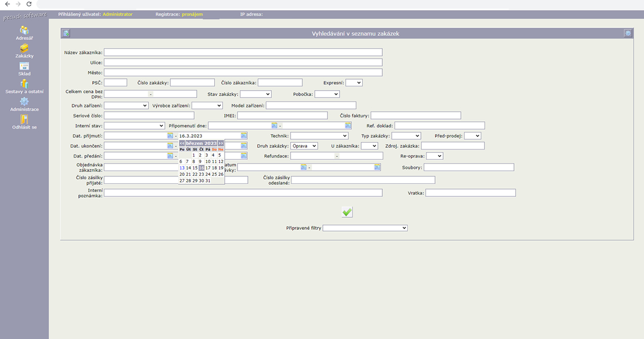The height and width of the screenshot is (339, 644).
Task: Expand the Typ zakázky dropdown
Action: click(406, 136)
